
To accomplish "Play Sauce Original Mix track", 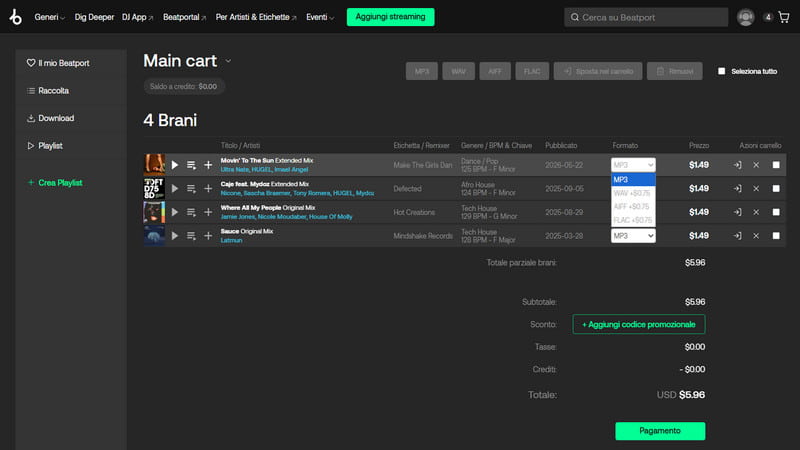I will pos(175,236).
